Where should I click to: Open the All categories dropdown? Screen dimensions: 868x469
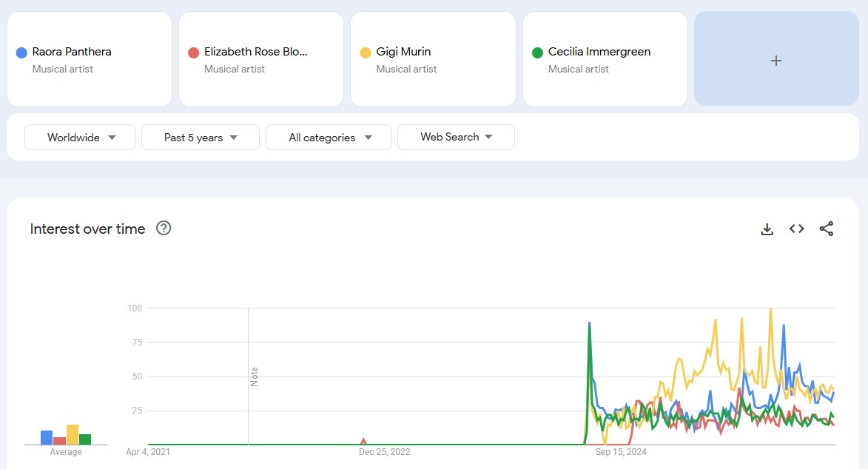click(x=329, y=138)
